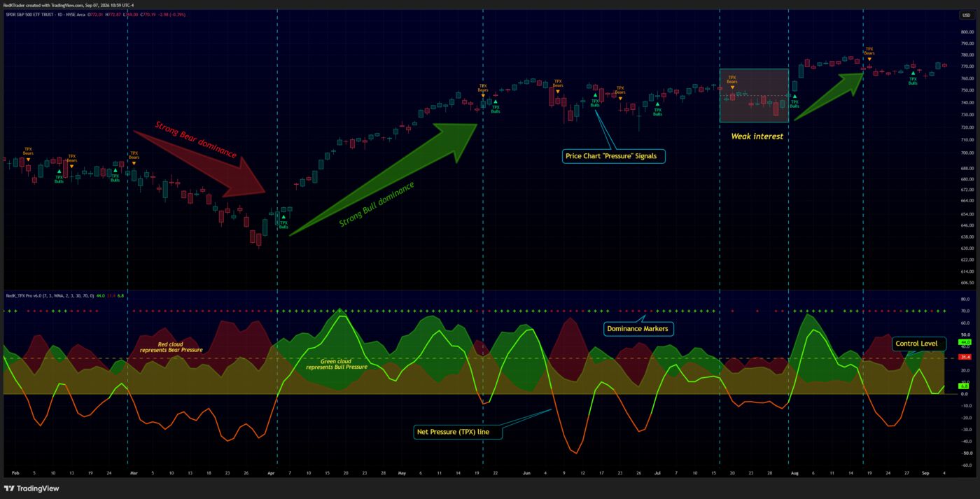Screen dimensions: 980x499
Task: Select the Dominance Markers callout
Action: point(638,328)
